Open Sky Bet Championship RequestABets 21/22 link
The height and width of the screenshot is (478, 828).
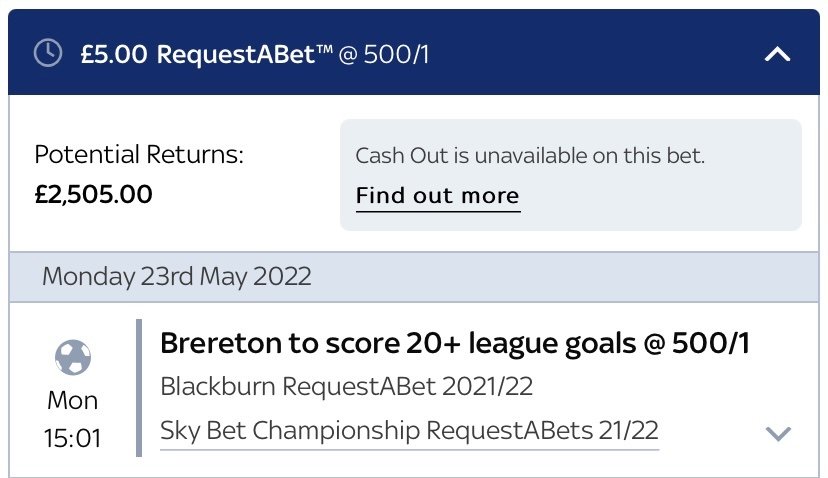pos(409,431)
